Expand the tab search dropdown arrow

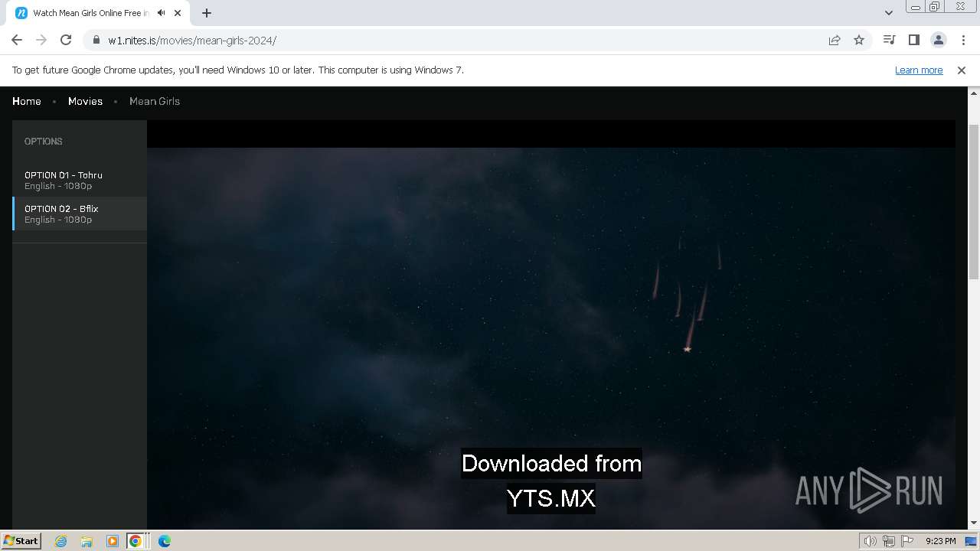click(889, 13)
